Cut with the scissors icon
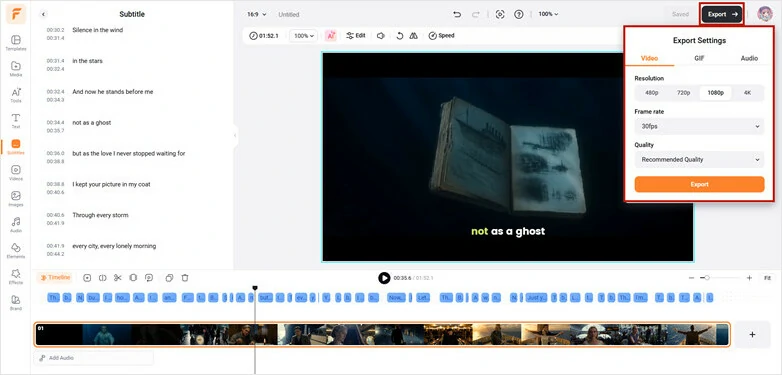The height and width of the screenshot is (375, 782). pos(118,278)
